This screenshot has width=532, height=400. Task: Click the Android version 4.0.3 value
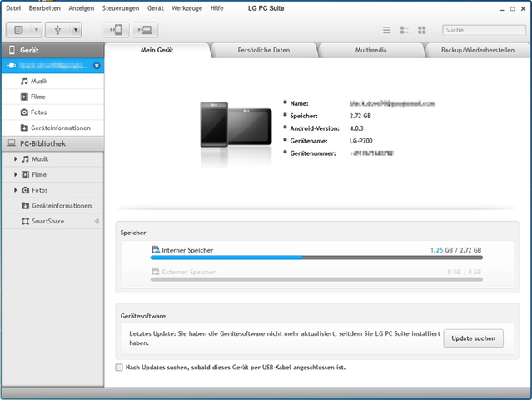pos(356,128)
